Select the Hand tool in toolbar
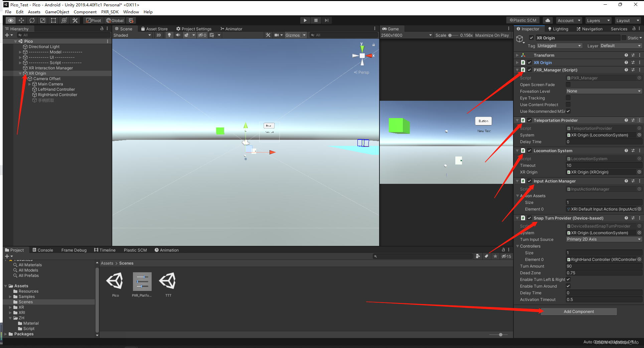The width and height of the screenshot is (644, 348). coord(11,20)
